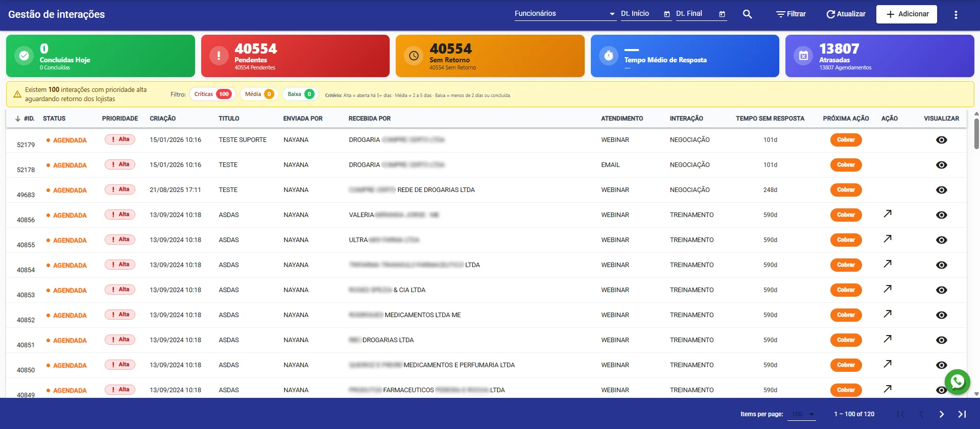Sort by STATUS column header
Image resolution: width=980 pixels, height=429 pixels.
tap(54, 118)
